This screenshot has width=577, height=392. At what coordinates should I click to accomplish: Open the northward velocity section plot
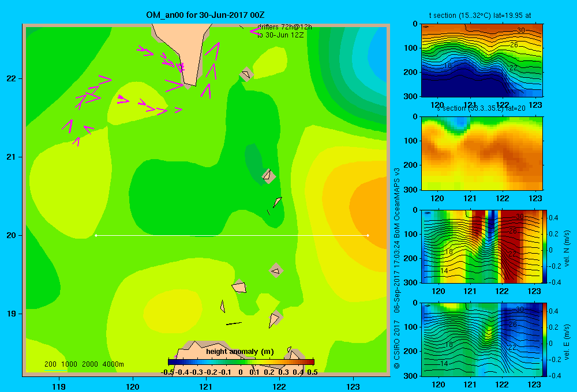click(x=482, y=246)
